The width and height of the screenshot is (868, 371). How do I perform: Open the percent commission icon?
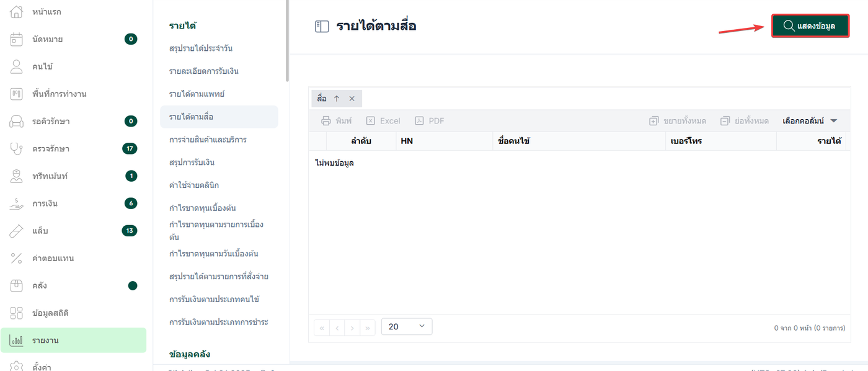[x=17, y=258]
